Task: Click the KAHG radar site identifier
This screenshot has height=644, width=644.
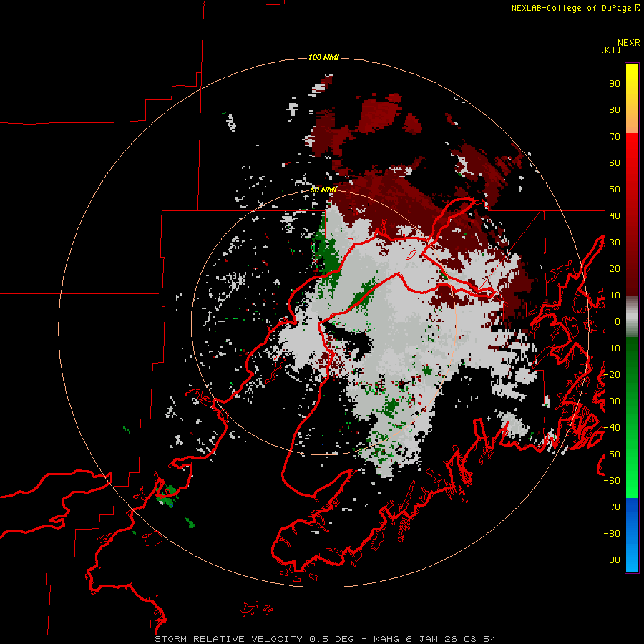Action: coord(386,639)
